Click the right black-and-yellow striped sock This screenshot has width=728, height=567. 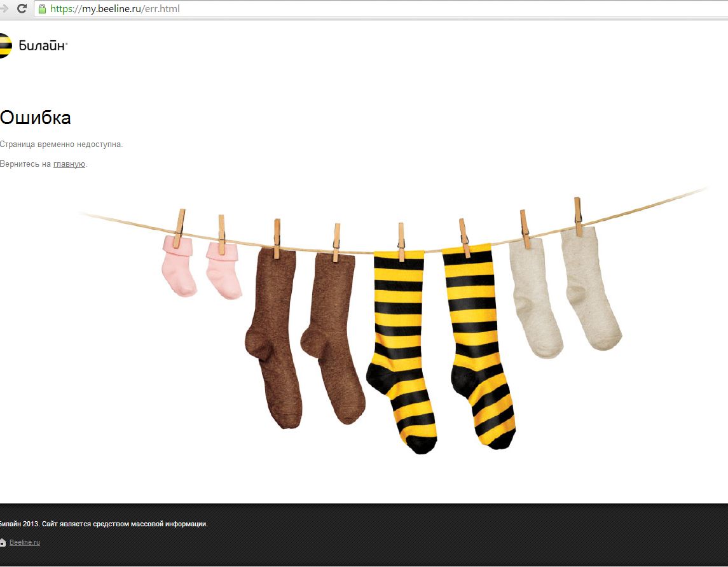(476, 344)
